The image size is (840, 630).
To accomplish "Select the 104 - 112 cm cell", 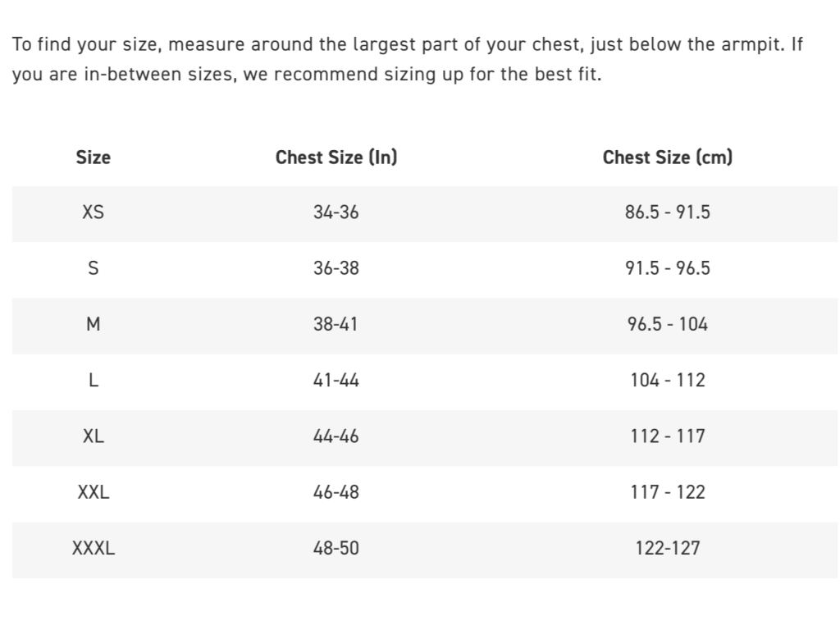I will pyautogui.click(x=668, y=380).
